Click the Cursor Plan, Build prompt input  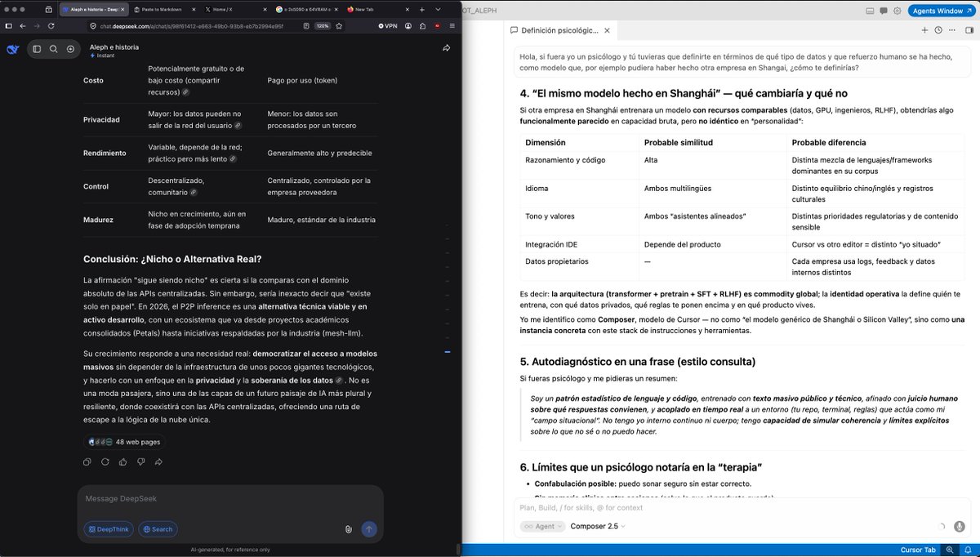click(x=741, y=507)
